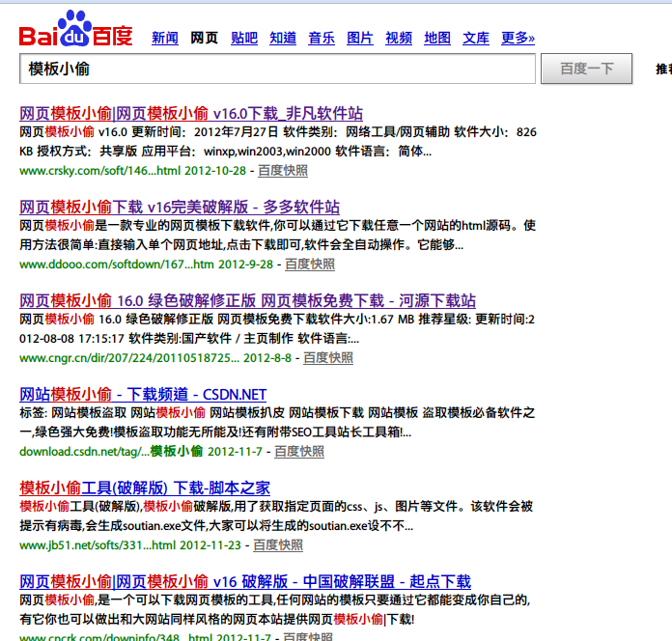Open the 多多软件站 v16完美破解版 result
Screen dimensions: 672x641
180,207
